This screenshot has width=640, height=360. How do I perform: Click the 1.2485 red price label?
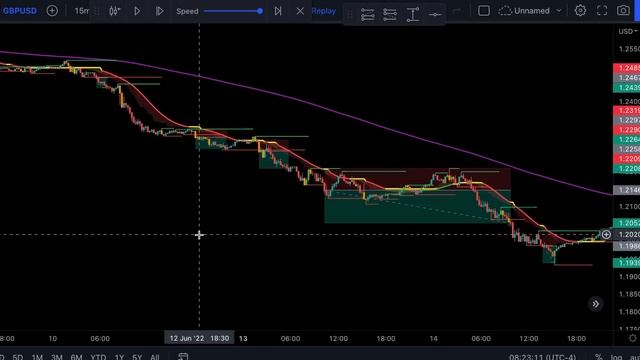click(627, 68)
